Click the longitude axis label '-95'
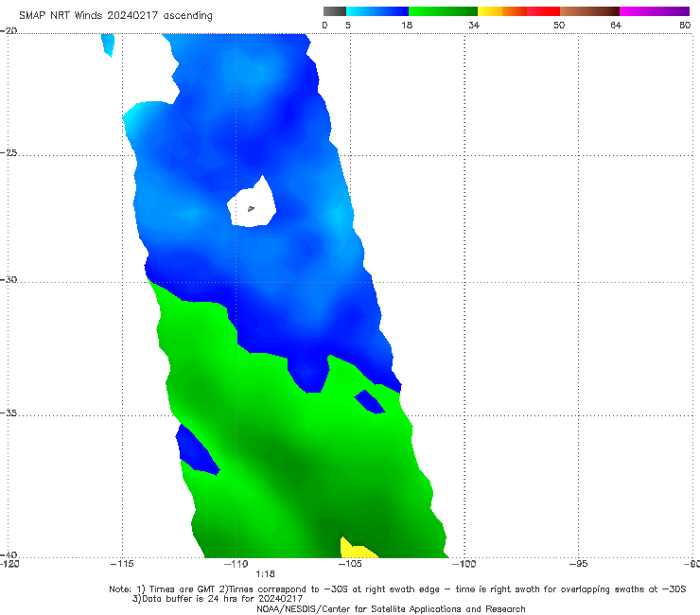The image size is (700, 615). pos(578,564)
